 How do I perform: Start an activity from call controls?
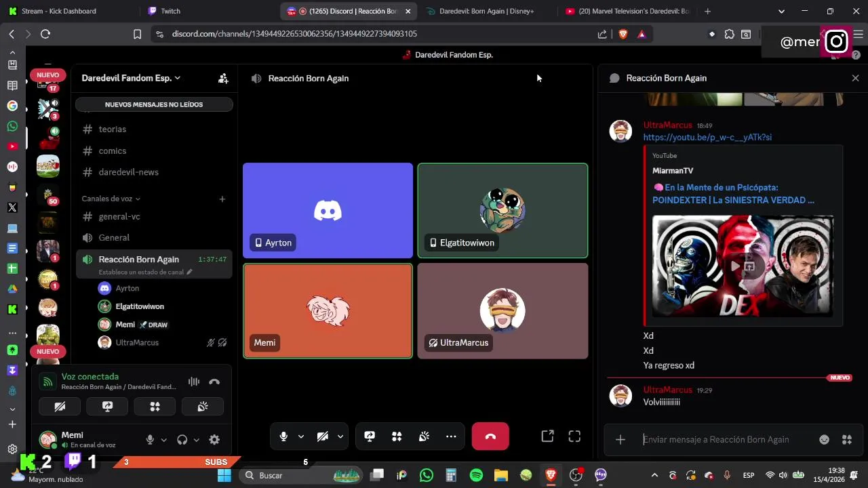pyautogui.click(x=397, y=436)
